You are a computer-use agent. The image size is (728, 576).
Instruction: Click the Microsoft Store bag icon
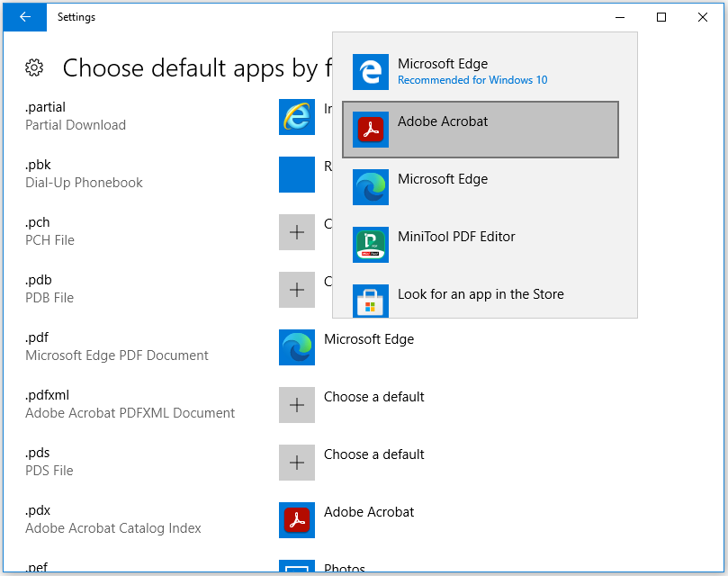click(371, 301)
